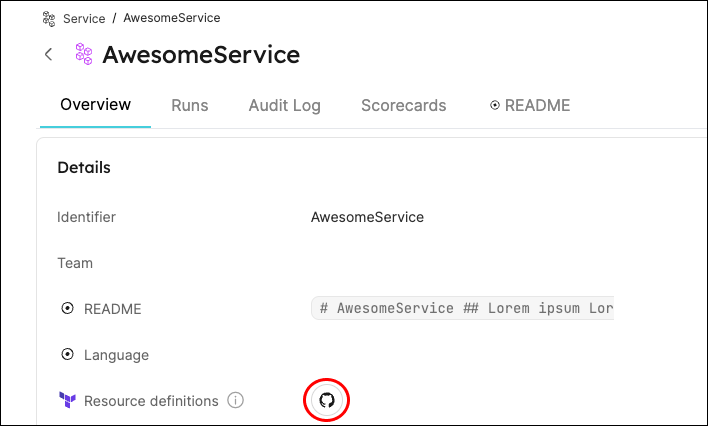Go back using the left chevron arrow
This screenshot has height=426, width=708.
(x=48, y=55)
